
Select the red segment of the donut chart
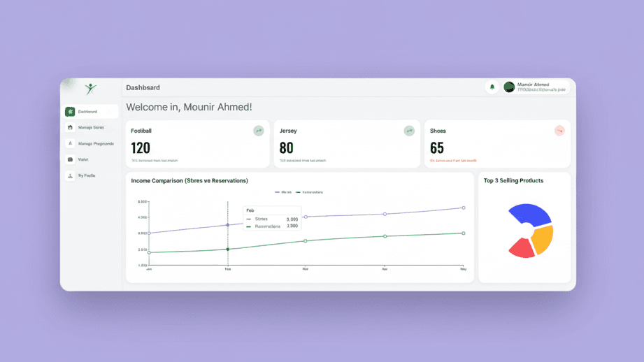click(521, 249)
